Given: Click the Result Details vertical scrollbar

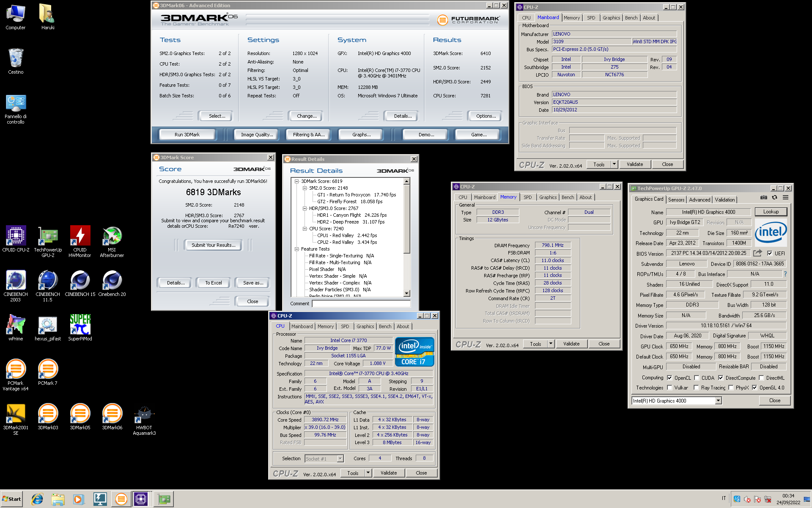Looking at the screenshot, I should [406, 237].
